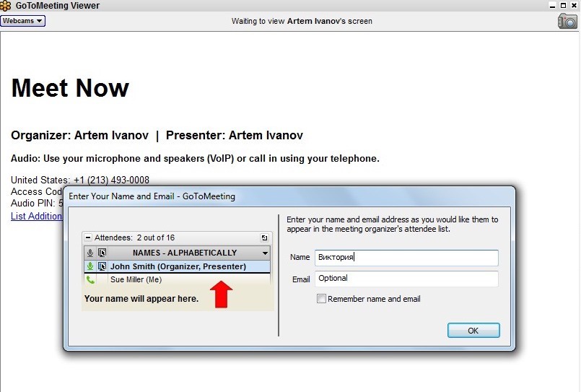Viewport: 581px width, 392px height.
Task: Click the microphone icon in attendee list header
Action: (90, 253)
